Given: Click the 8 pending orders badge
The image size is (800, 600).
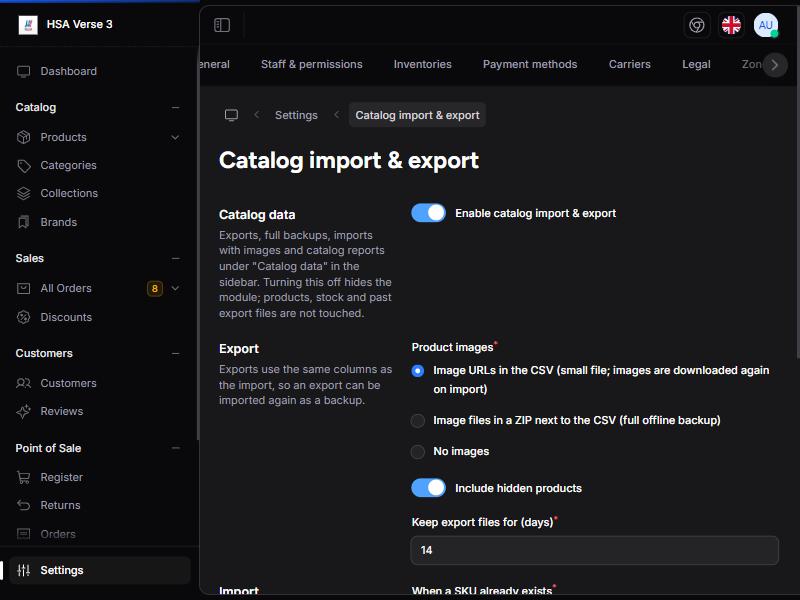Looking at the screenshot, I should click(x=155, y=288).
